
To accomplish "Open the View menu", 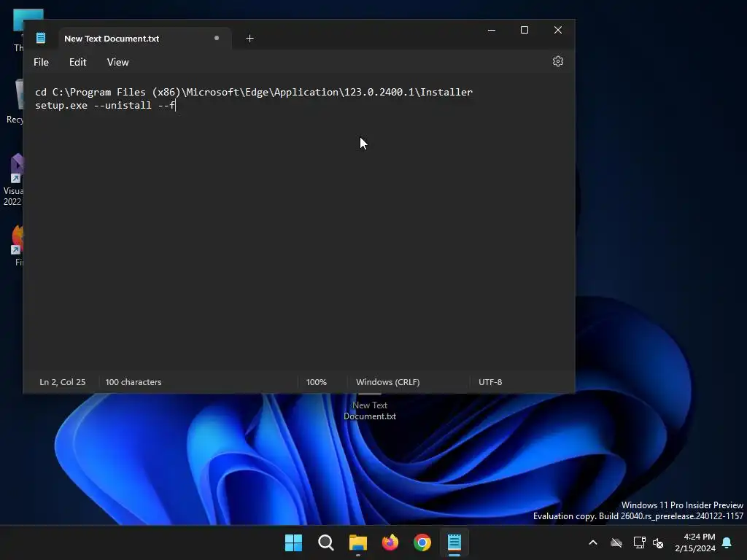I will tap(117, 62).
